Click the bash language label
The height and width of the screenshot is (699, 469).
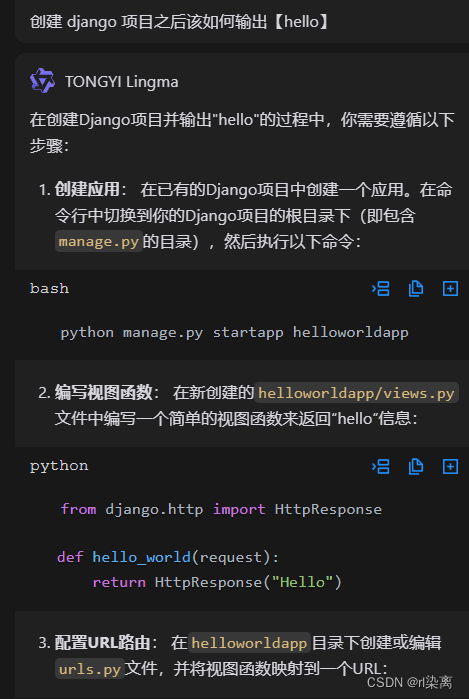click(49, 288)
